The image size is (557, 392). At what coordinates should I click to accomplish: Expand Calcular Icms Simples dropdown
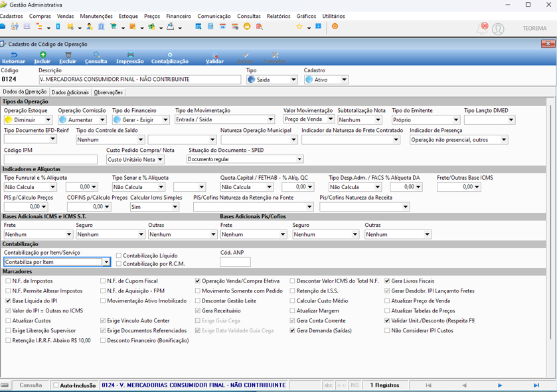tap(155, 207)
